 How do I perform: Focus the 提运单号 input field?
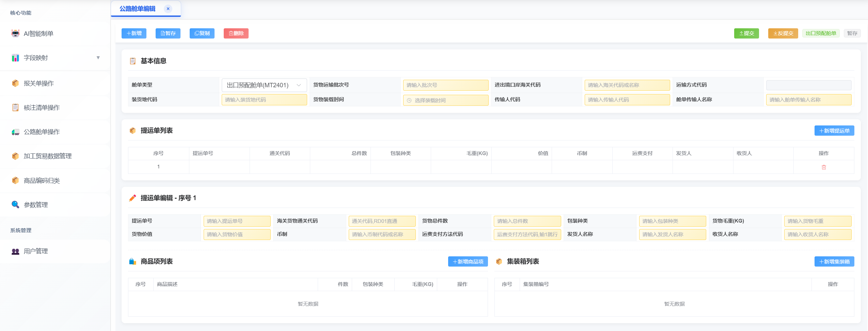(237, 221)
